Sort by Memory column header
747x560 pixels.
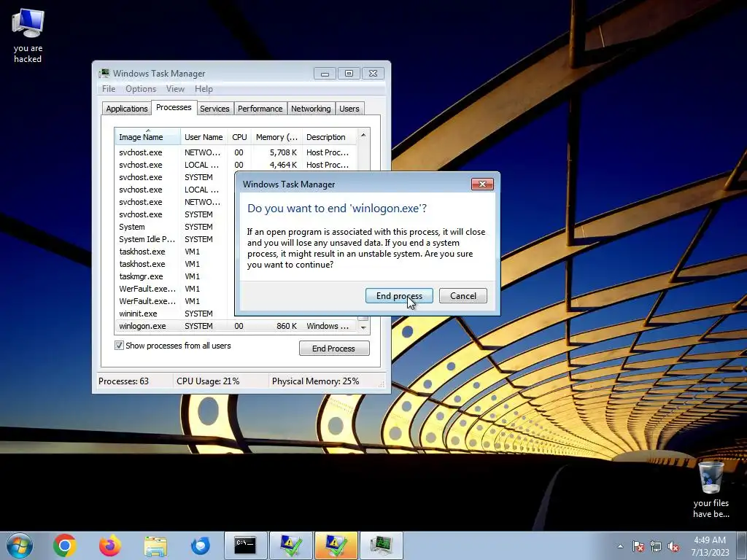(276, 136)
